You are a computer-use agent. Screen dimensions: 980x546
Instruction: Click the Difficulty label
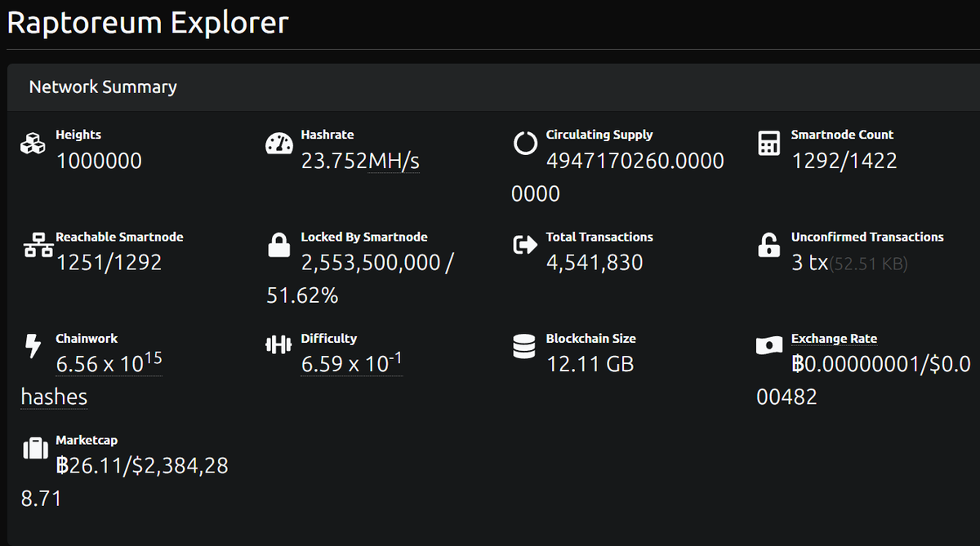click(329, 339)
